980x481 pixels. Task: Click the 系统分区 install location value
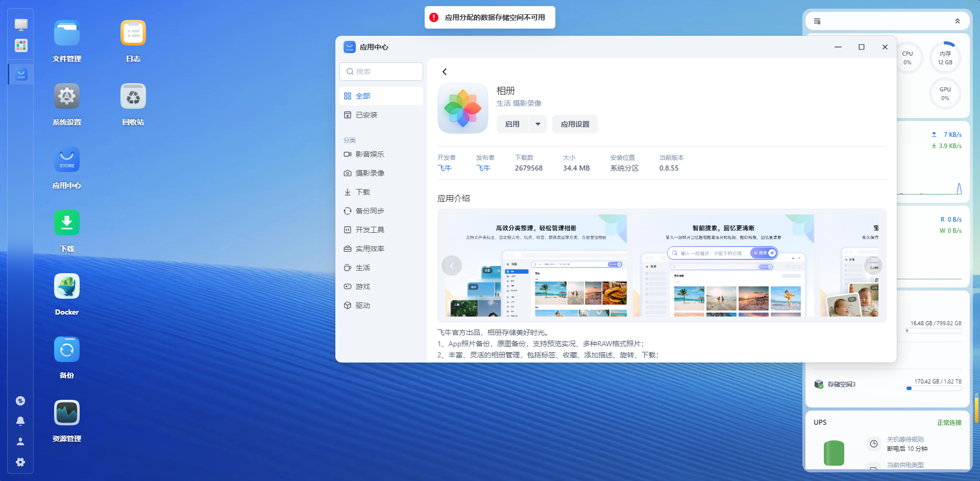point(625,168)
